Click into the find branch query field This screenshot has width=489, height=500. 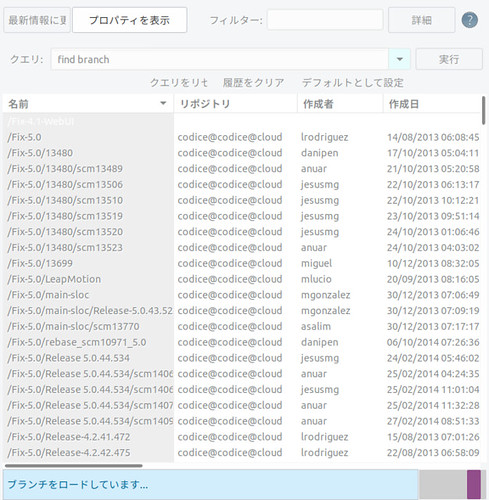tap(220, 59)
